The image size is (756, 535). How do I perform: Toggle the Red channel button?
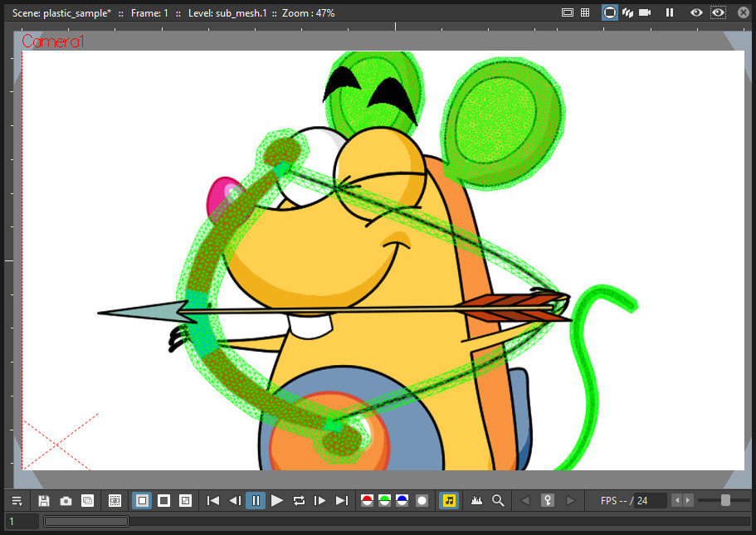coord(367,501)
